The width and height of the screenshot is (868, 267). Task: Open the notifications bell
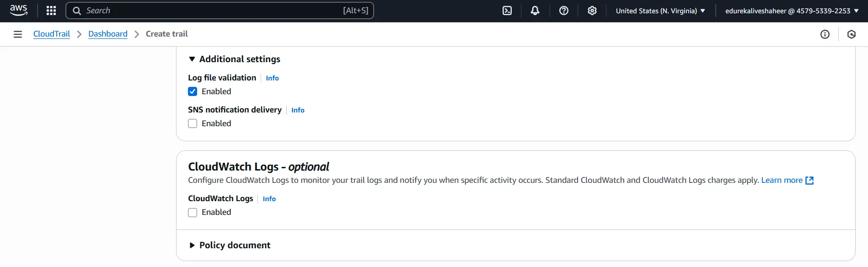tap(535, 11)
